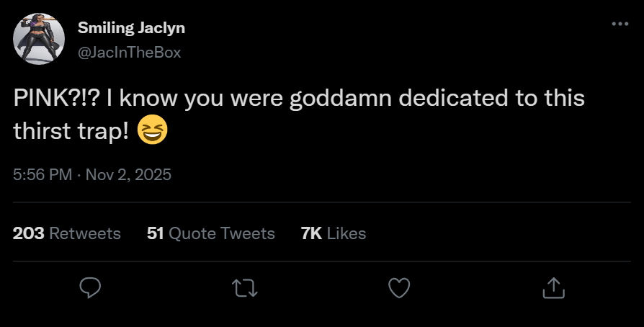Click the "Likes" label beside 7K
The height and width of the screenshot is (327, 644).
(346, 233)
